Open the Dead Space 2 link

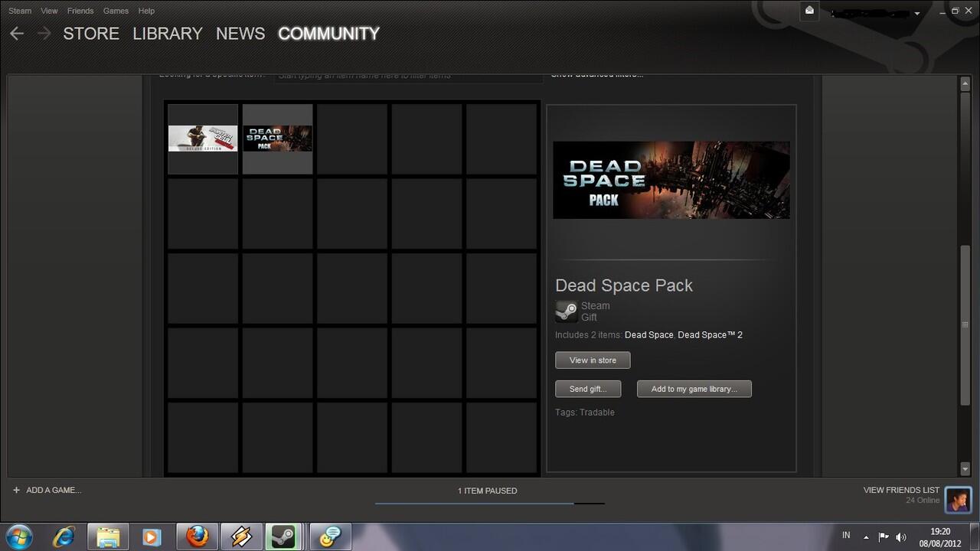coord(710,335)
